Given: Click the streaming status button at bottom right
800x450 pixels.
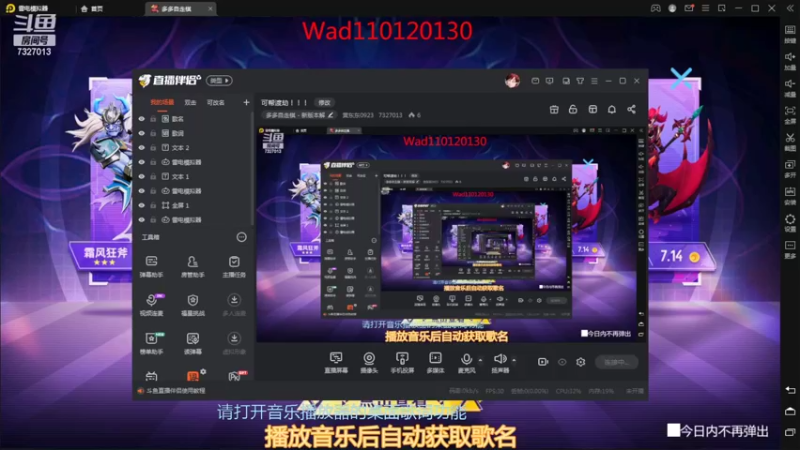Looking at the screenshot, I should (616, 362).
